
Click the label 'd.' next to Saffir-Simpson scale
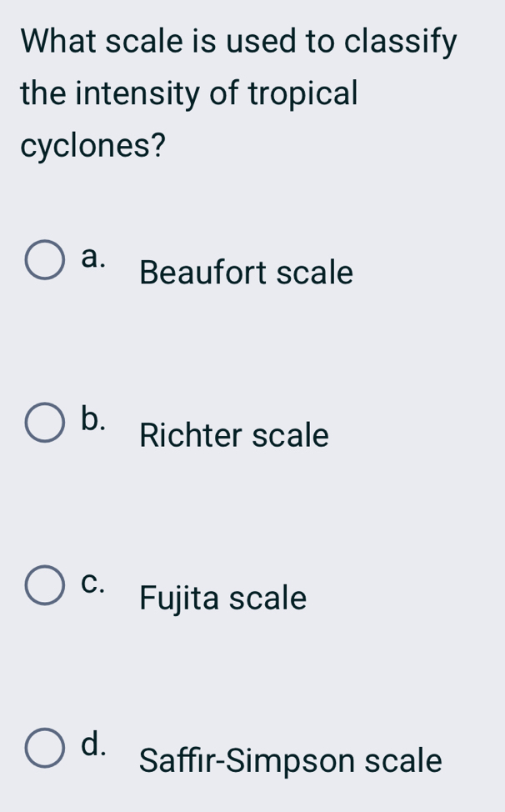coord(92,744)
